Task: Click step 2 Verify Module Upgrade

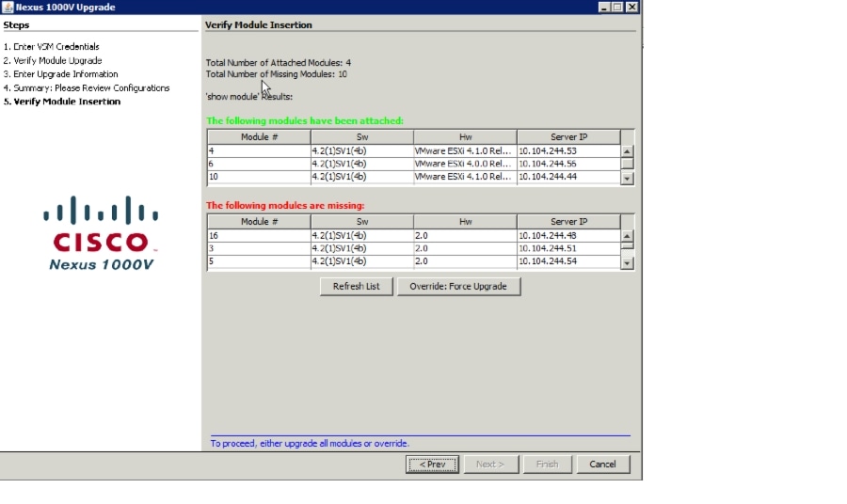Action: coord(53,60)
